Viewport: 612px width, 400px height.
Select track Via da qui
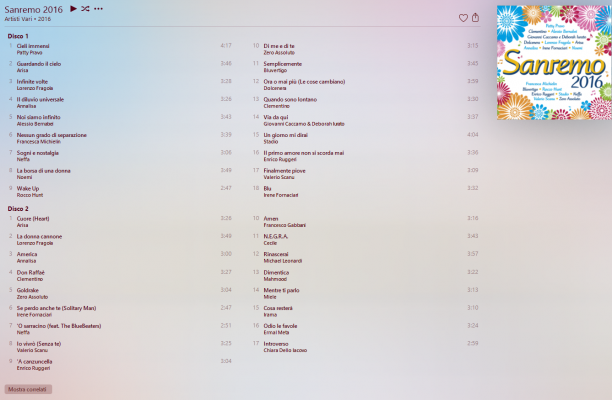(x=276, y=117)
